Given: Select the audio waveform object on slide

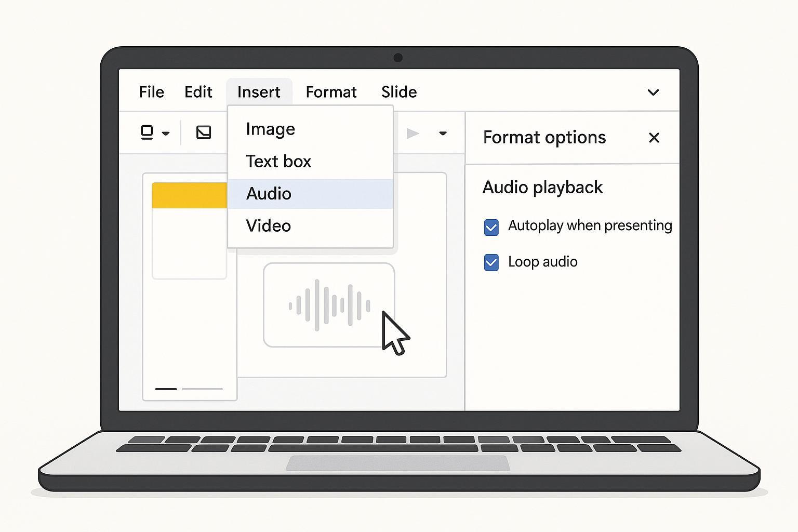Looking at the screenshot, I should pyautogui.click(x=329, y=305).
